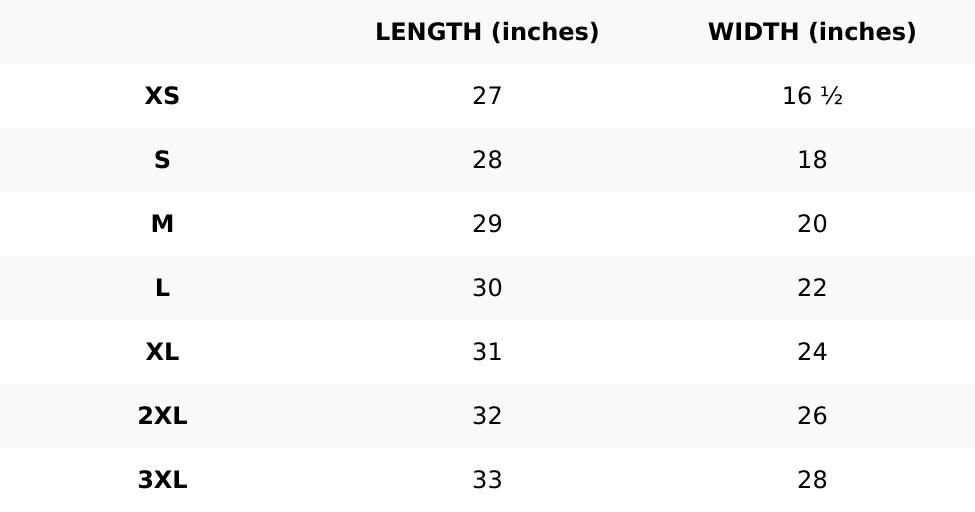Click the XS length value 27
The height and width of the screenshot is (512, 975).
pyautogui.click(x=487, y=96)
